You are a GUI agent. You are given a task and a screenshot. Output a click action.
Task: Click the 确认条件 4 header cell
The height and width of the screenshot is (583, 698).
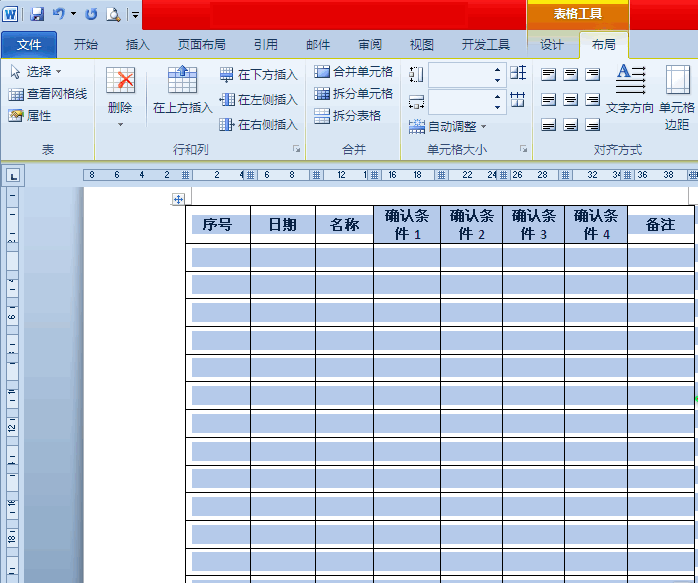click(596, 225)
